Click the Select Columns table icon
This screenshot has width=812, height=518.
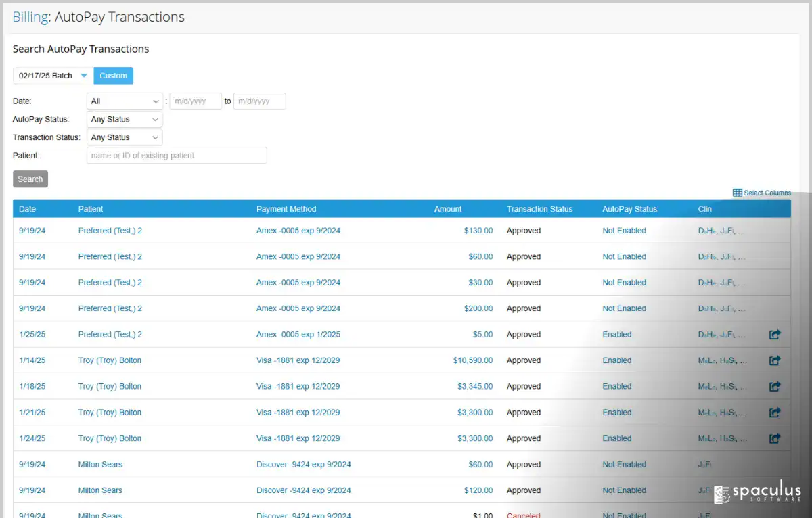[x=738, y=193]
